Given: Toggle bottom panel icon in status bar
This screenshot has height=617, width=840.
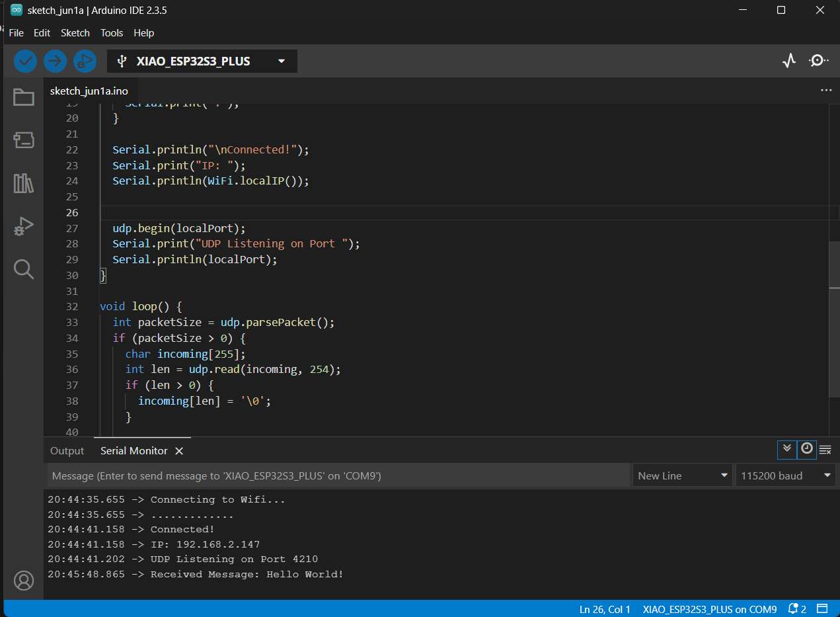Looking at the screenshot, I should 822,609.
